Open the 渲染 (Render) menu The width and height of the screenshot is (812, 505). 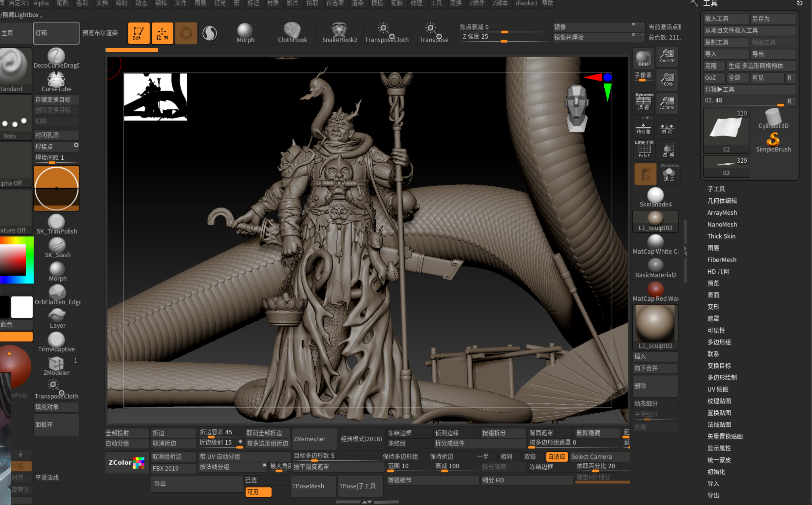(357, 3)
